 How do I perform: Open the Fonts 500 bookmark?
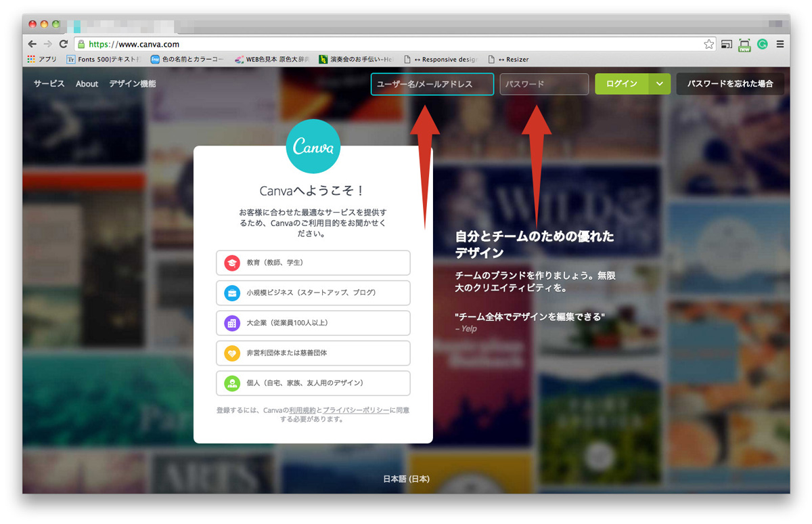coord(104,60)
